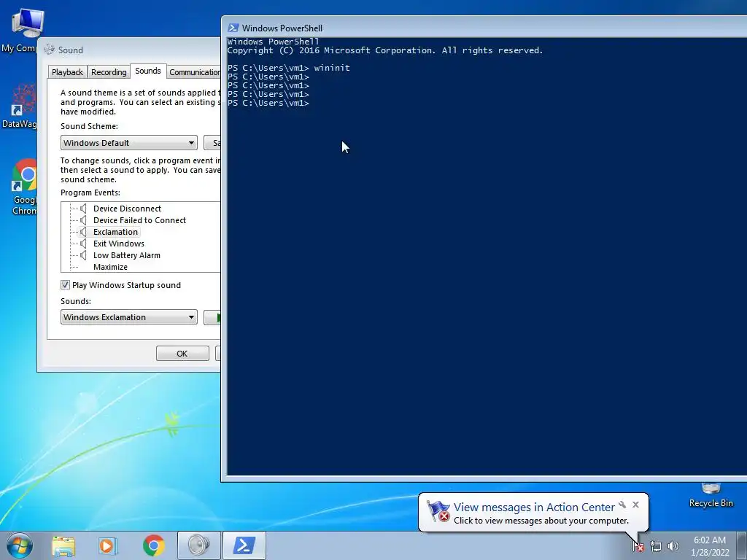Screen dimensions: 747x560
Task: Select the Device Disconnect program event
Action: tap(127, 209)
